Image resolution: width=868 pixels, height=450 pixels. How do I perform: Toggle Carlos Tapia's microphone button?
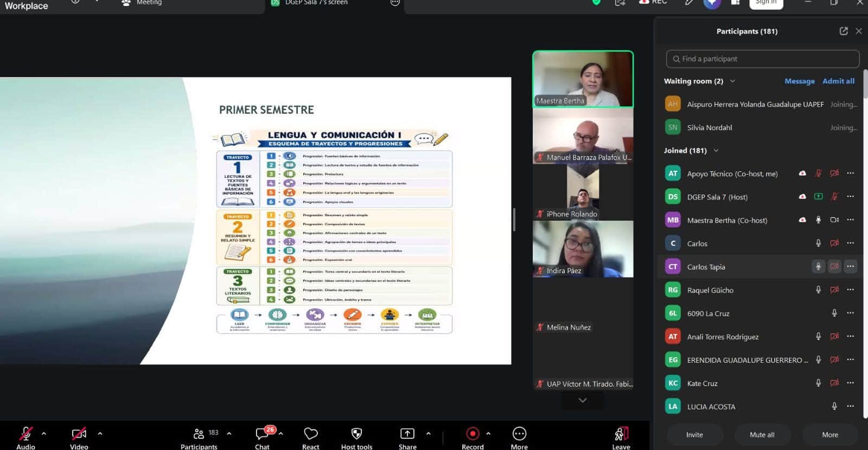(x=818, y=266)
